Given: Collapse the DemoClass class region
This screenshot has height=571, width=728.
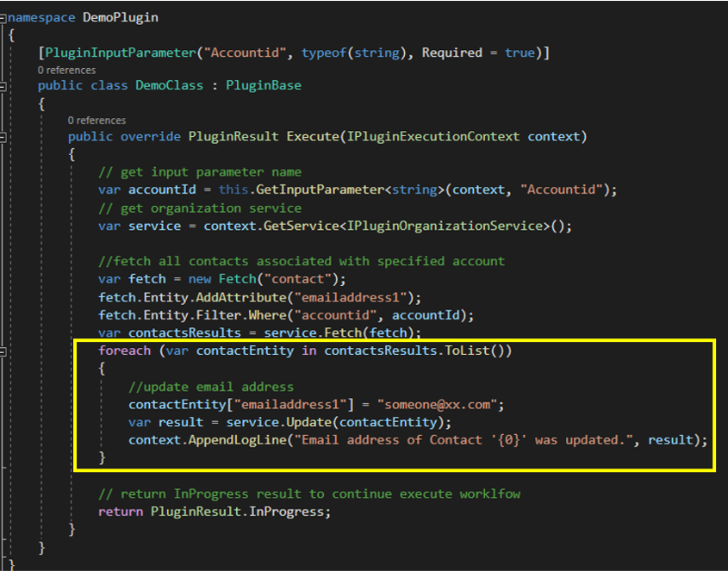Looking at the screenshot, I should point(3,86).
